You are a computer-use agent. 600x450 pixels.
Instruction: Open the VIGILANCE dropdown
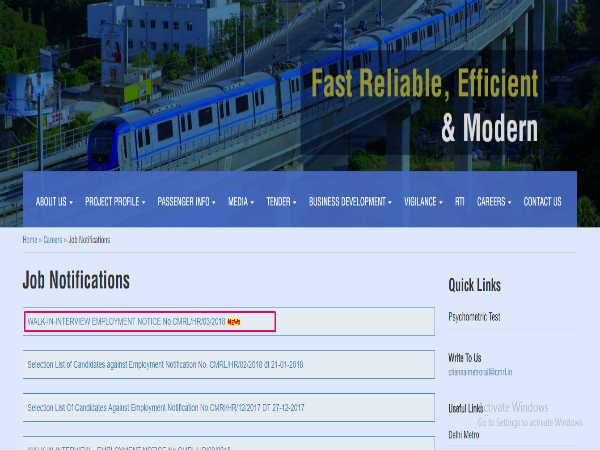[423, 202]
